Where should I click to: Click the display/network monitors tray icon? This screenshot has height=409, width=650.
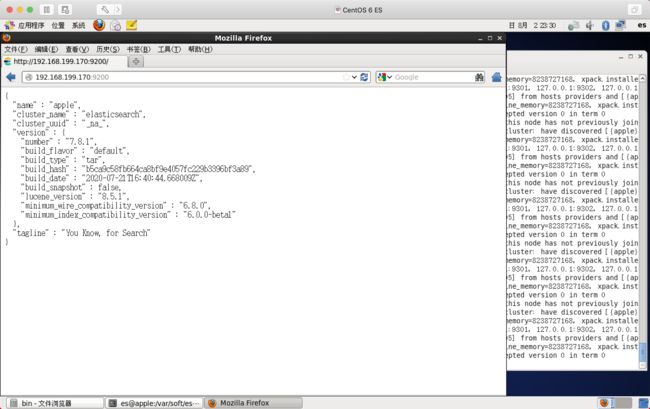coord(620,25)
